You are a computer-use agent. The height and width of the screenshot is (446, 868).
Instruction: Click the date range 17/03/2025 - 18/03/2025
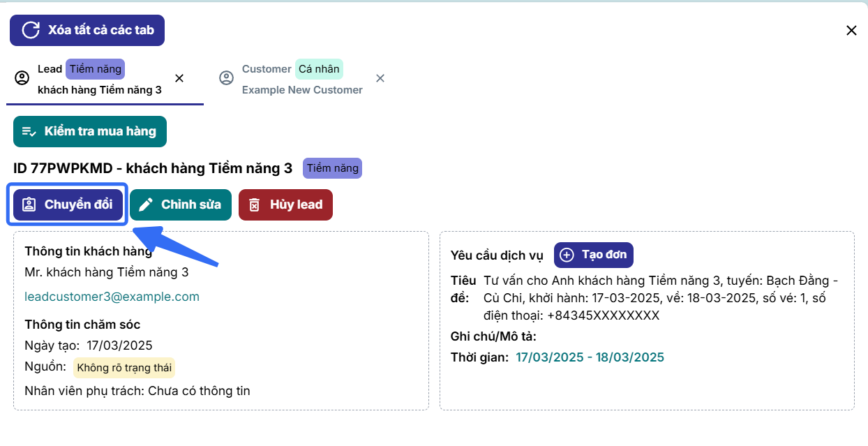click(x=590, y=357)
